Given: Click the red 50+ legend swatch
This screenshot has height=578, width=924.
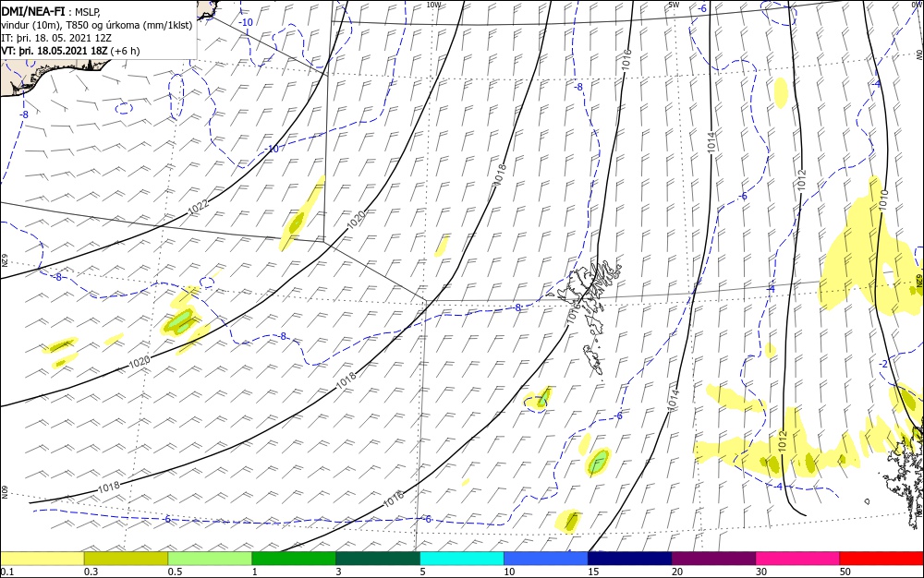Looking at the screenshot, I should coord(881,558).
